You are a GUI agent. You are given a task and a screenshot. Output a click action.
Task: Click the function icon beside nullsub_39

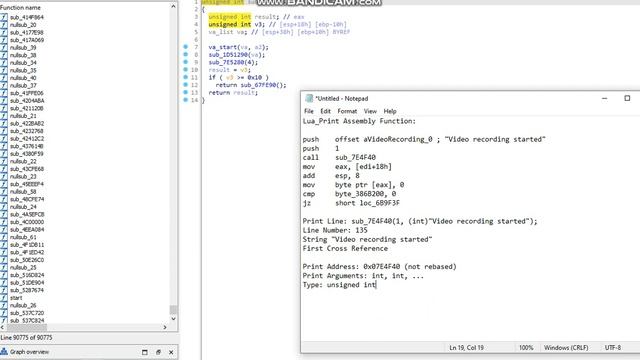coord(4,48)
